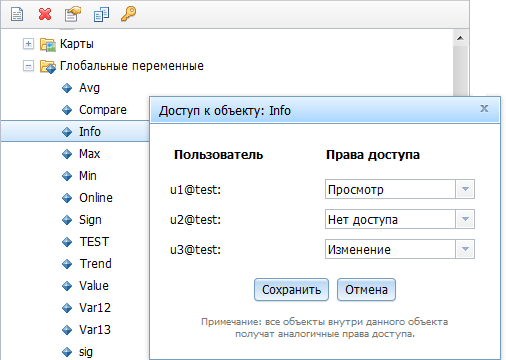This screenshot has width=506, height=360.
Task: Click the copy object toolbar icon
Action: pos(101,15)
